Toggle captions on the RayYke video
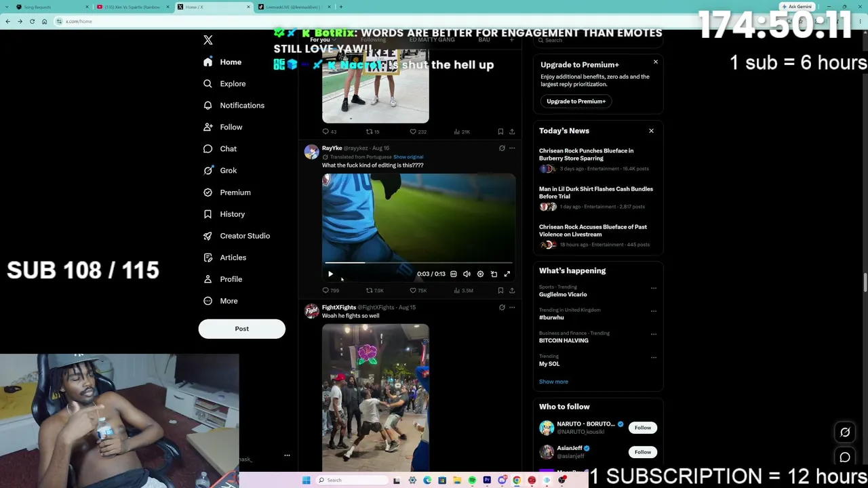Screen dimensions: 868x488 pos(454,274)
